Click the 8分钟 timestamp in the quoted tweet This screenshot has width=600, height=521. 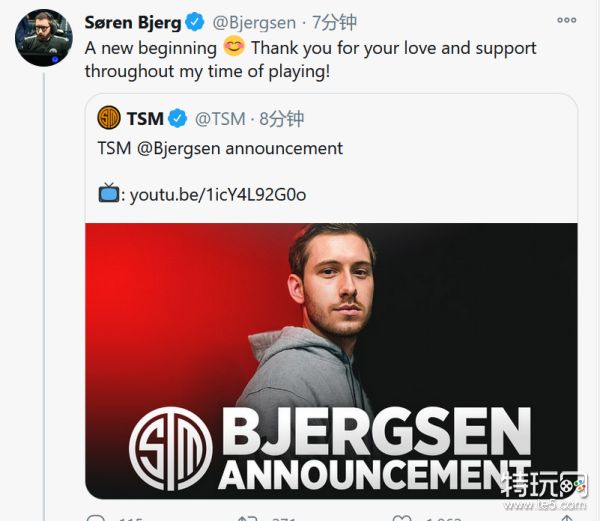[281, 119]
